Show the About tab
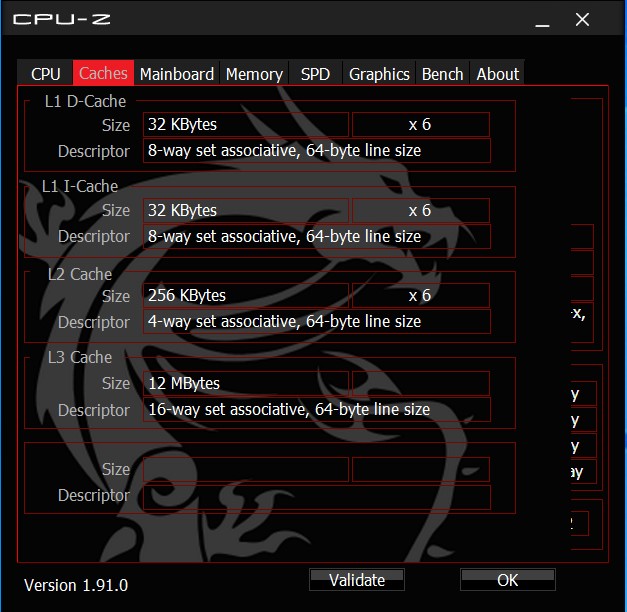This screenshot has width=627, height=612. [x=497, y=74]
